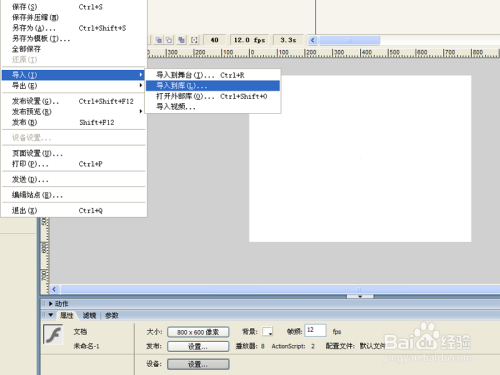Switch to the 属性 tab
The height and width of the screenshot is (375, 500).
pyautogui.click(x=66, y=315)
